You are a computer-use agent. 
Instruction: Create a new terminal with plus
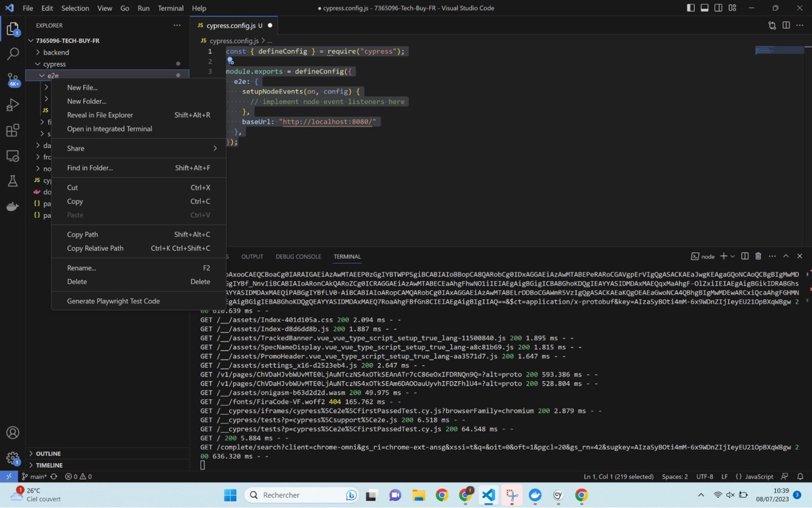[723, 256]
